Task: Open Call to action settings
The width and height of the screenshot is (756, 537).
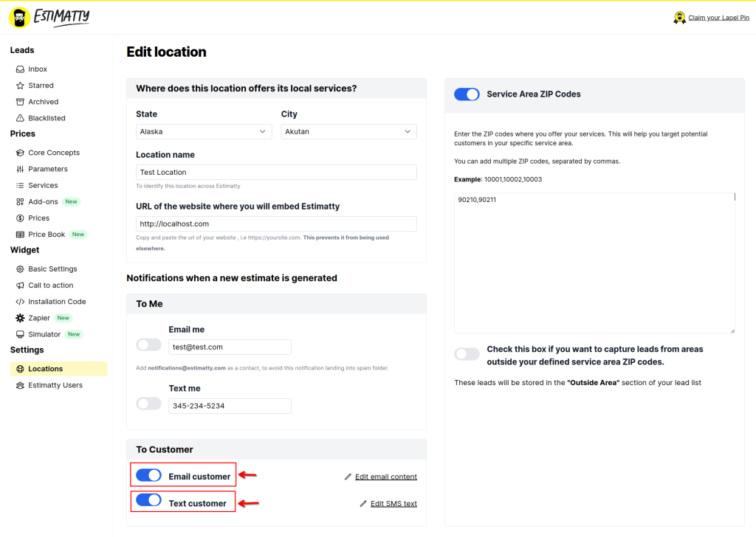Action: click(x=51, y=286)
